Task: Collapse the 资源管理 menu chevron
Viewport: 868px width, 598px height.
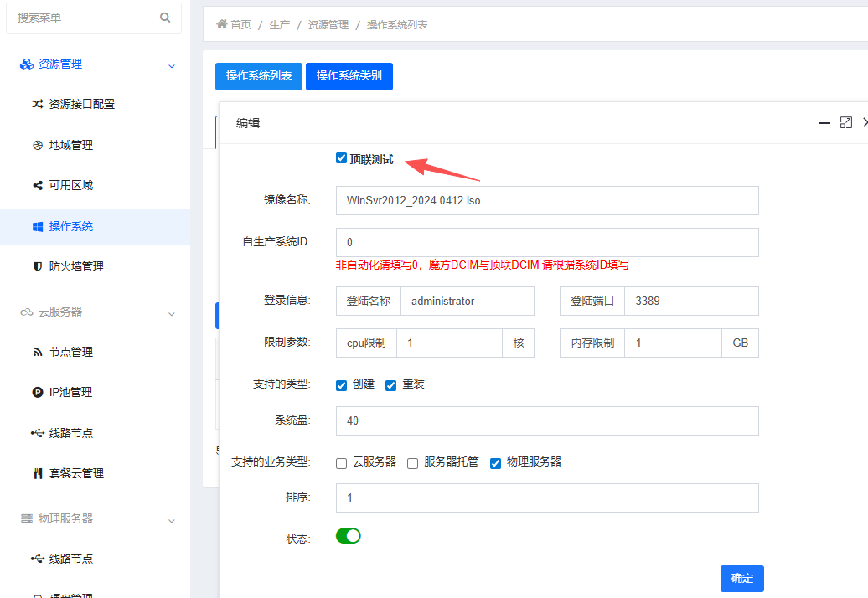Action: pos(172,66)
